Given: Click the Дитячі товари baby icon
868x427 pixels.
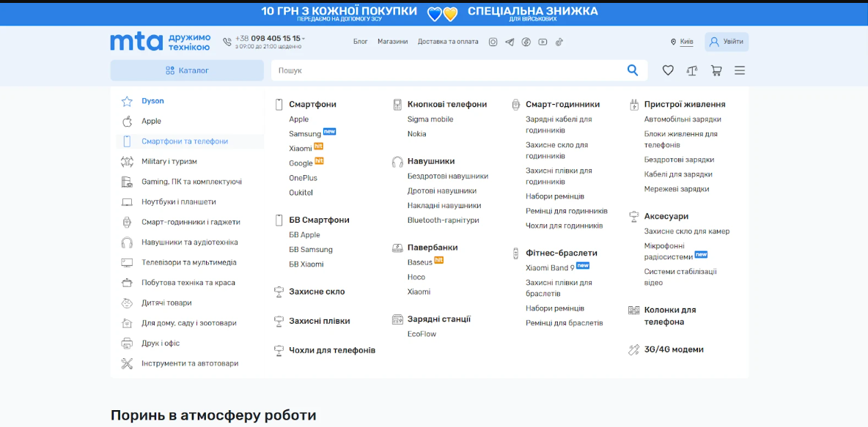Looking at the screenshot, I should coord(127,303).
